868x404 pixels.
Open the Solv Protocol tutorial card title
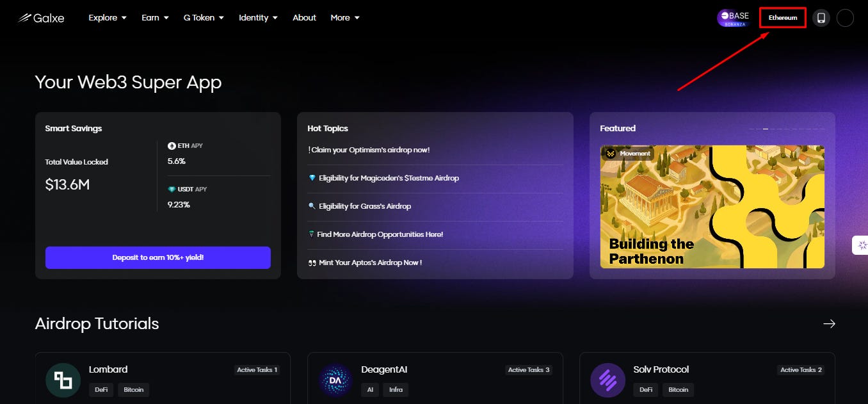(x=661, y=369)
